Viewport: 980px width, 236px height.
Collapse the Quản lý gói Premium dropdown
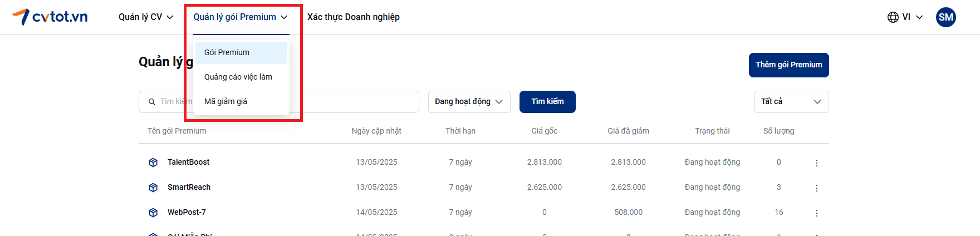(241, 17)
